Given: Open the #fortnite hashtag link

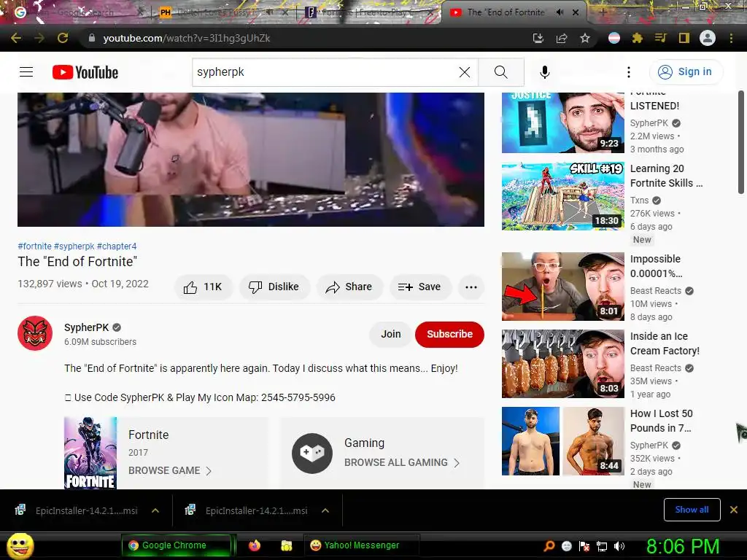Looking at the screenshot, I should (x=35, y=246).
